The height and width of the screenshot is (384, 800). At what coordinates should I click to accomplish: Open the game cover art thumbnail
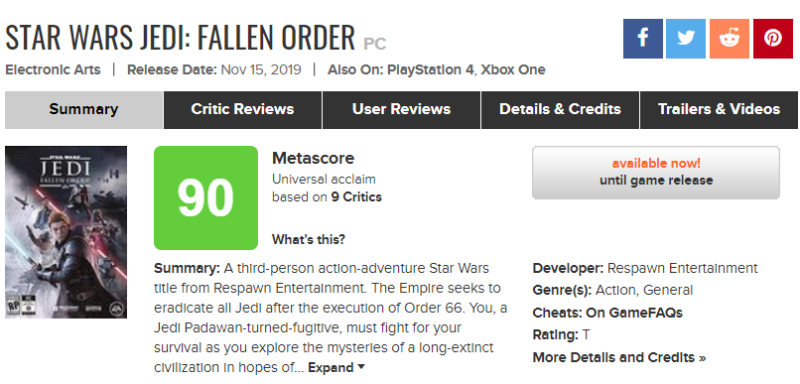[x=66, y=232]
